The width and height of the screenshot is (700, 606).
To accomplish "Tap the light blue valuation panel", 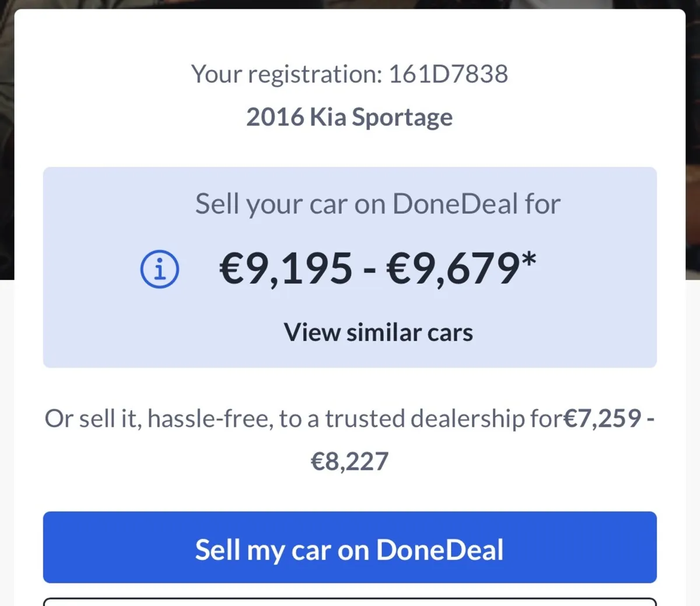I will tap(350, 362).
